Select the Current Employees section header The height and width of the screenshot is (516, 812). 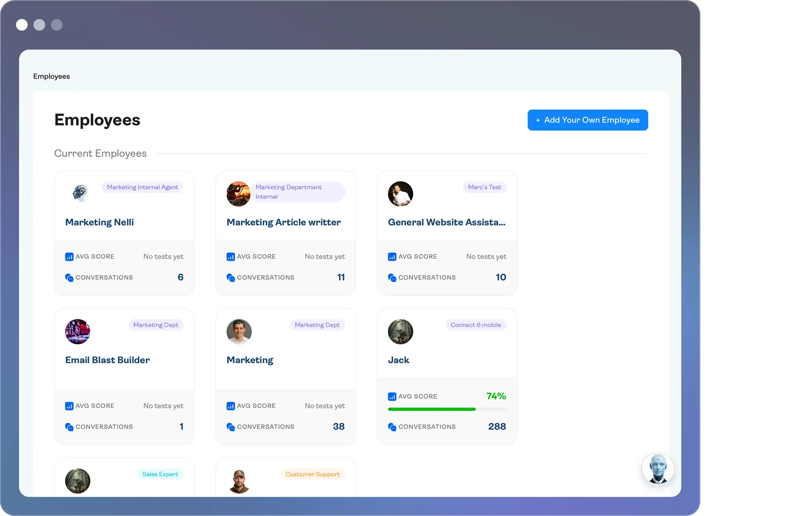(100, 153)
